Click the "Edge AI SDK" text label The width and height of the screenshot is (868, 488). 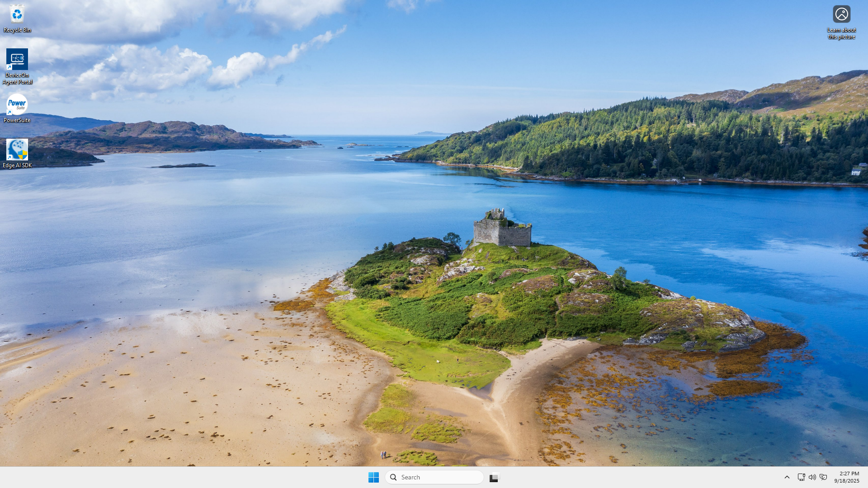point(17,165)
